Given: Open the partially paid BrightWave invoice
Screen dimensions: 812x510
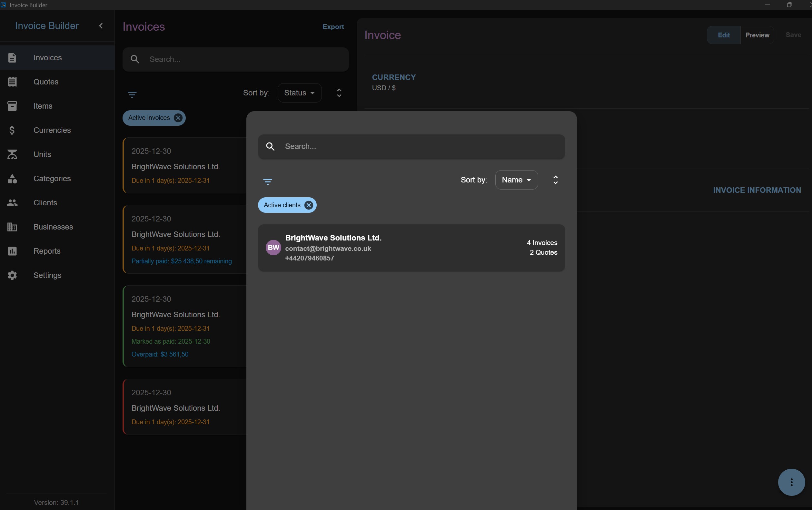Looking at the screenshot, I should [185, 239].
